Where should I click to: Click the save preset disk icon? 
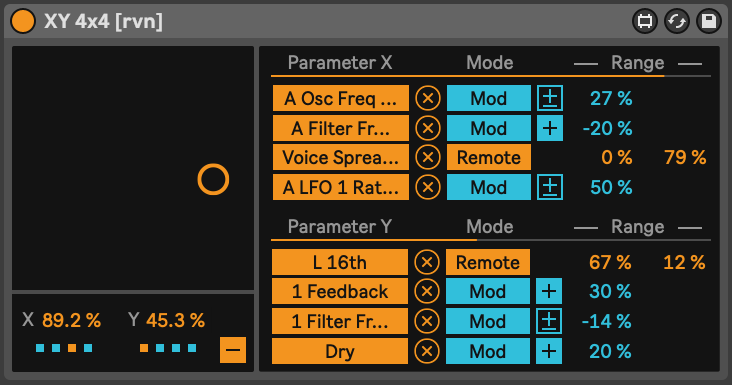click(709, 21)
